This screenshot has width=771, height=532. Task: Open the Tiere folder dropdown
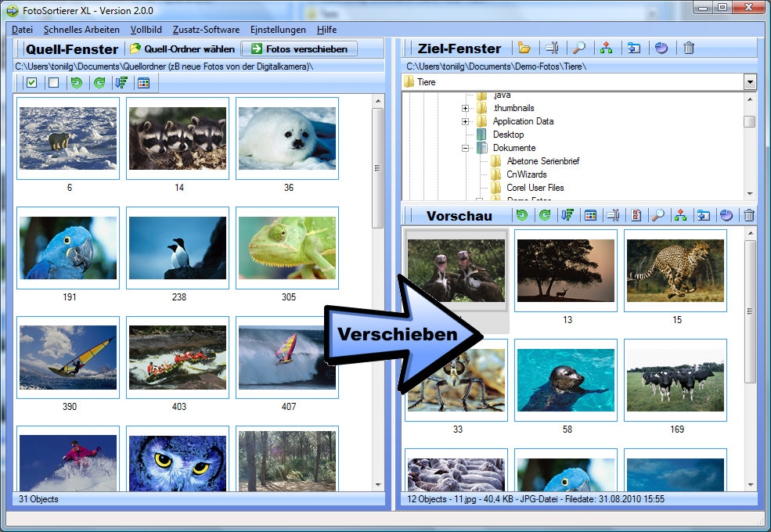[x=750, y=81]
